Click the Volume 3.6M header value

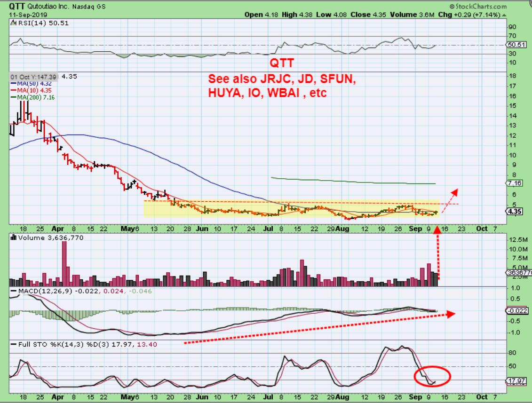tap(412, 15)
